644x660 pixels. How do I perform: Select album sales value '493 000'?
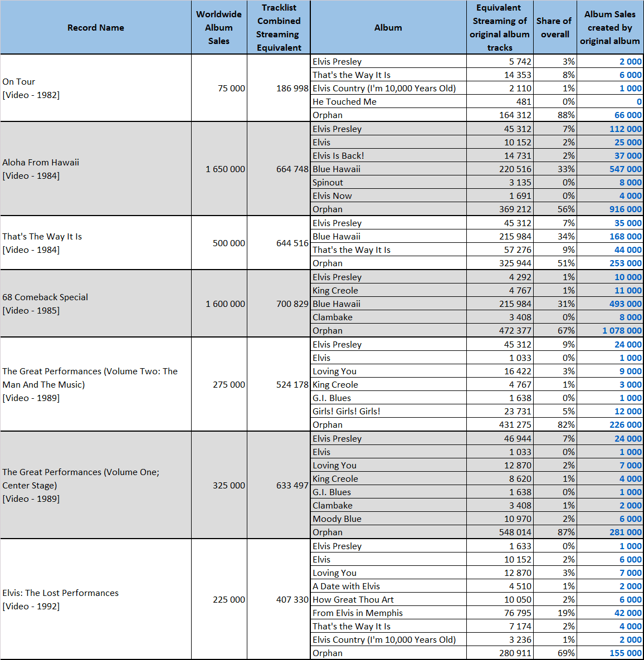[x=626, y=304]
